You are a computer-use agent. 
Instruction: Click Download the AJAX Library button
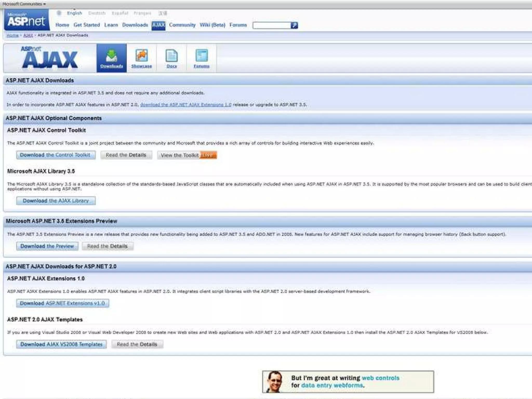point(56,201)
